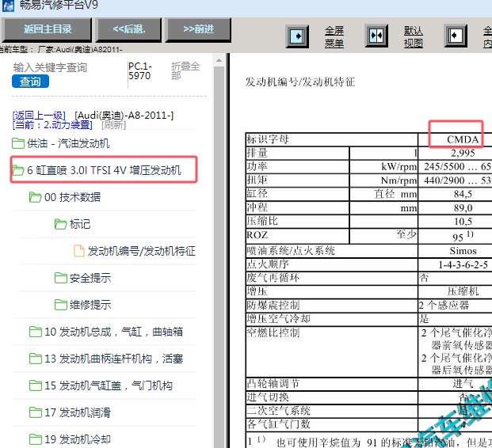Expand the 维修提示 folder
Image resolution: width=492 pixels, height=448 pixels.
coord(90,305)
